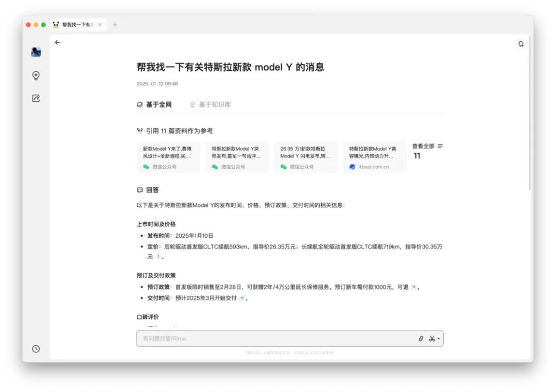Open the lightbulb Q&A sidebar icon

[36, 76]
